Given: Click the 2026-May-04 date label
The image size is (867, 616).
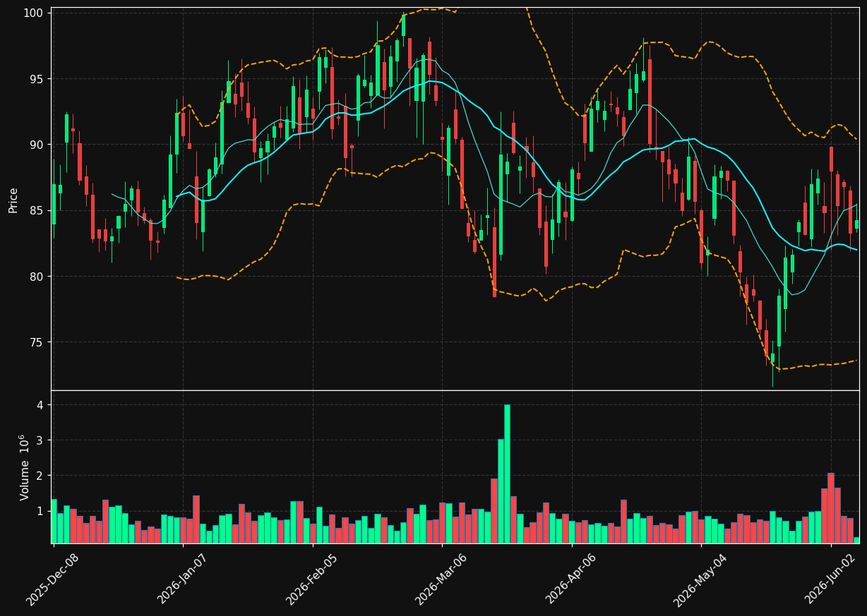Looking at the screenshot, I should click(x=700, y=579).
